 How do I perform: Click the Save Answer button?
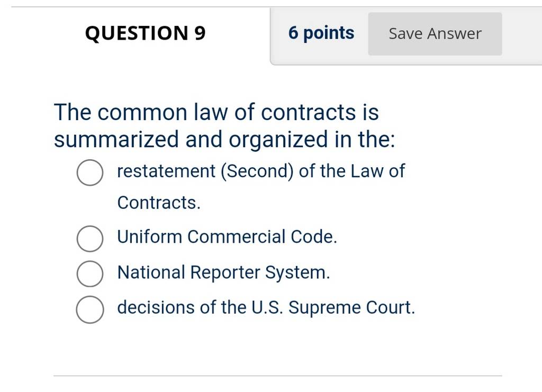point(435,34)
